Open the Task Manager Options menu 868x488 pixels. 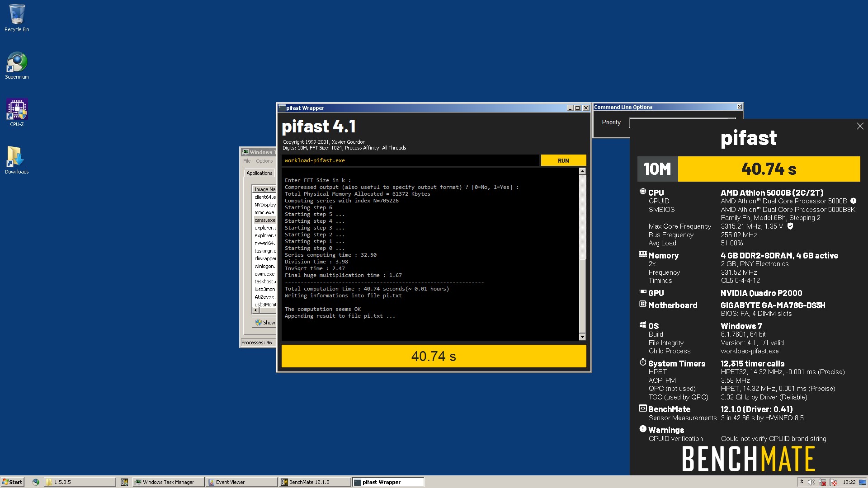point(264,161)
